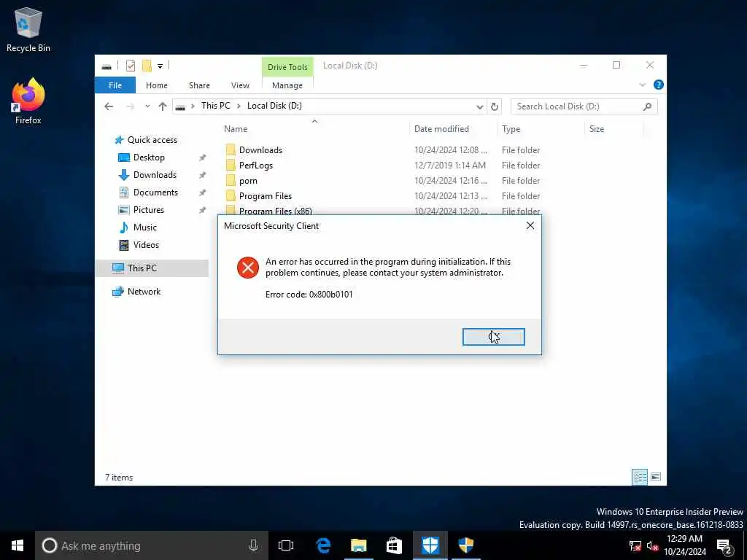Refresh the Local Disk (D:) view
Image resolution: width=747 pixels, height=560 pixels.
click(494, 106)
